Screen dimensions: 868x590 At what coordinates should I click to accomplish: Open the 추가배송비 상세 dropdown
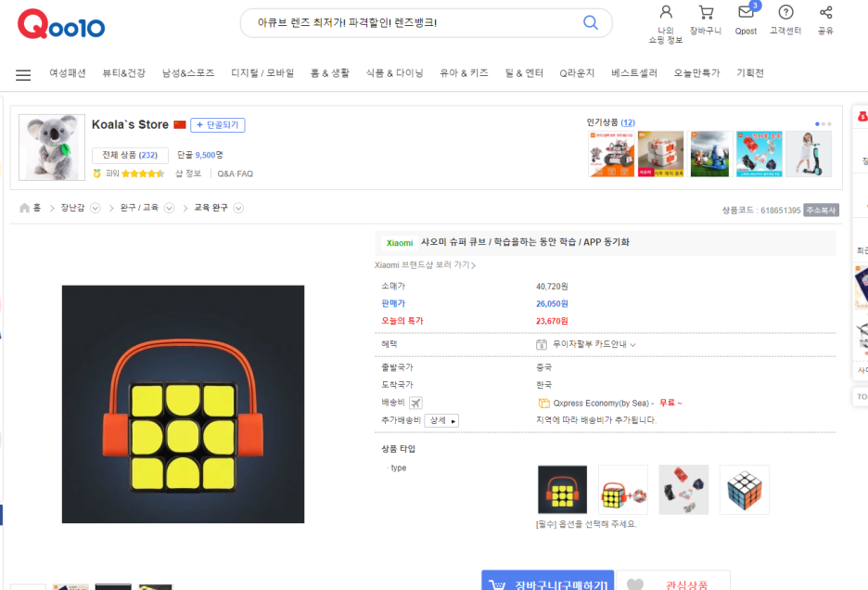click(441, 420)
